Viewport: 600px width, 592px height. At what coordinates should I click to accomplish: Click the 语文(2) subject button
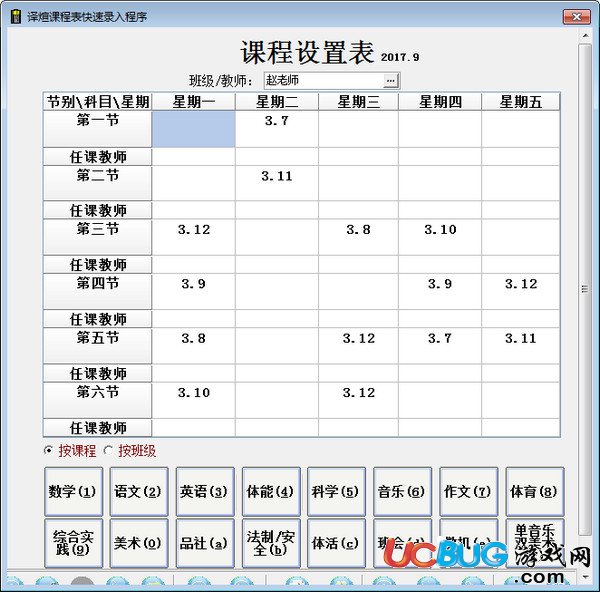139,491
